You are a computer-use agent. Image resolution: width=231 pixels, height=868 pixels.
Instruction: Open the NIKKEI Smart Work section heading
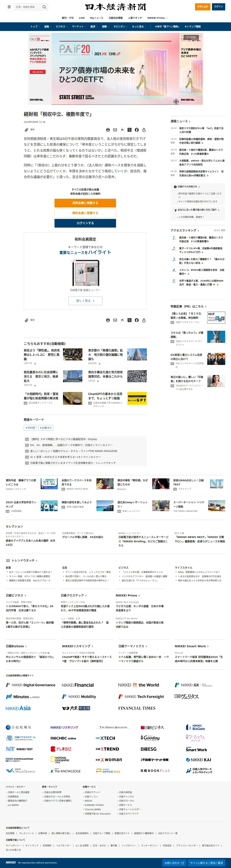[192, 646]
